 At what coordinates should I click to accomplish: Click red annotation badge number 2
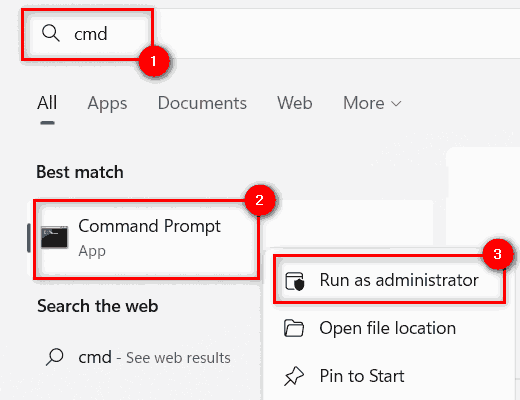pos(260,200)
